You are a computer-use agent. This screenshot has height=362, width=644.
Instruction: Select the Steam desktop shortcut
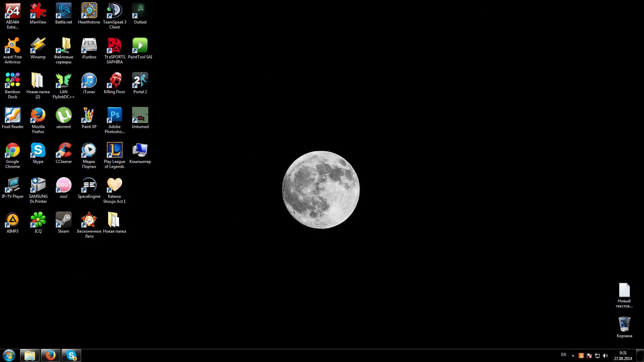[x=63, y=220]
